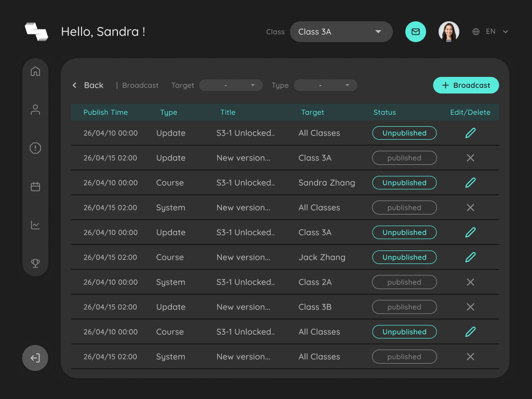Delete the Class 2A System broadcast
Screen dimensions: 532x399
click(x=470, y=282)
